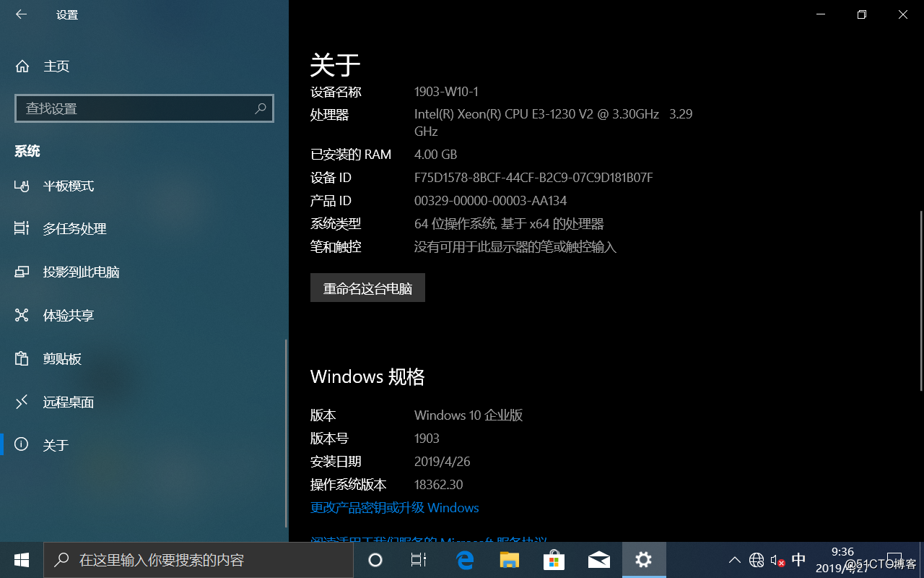Viewport: 924px width, 578px height.
Task: Minimize the Settings window
Action: point(820,14)
